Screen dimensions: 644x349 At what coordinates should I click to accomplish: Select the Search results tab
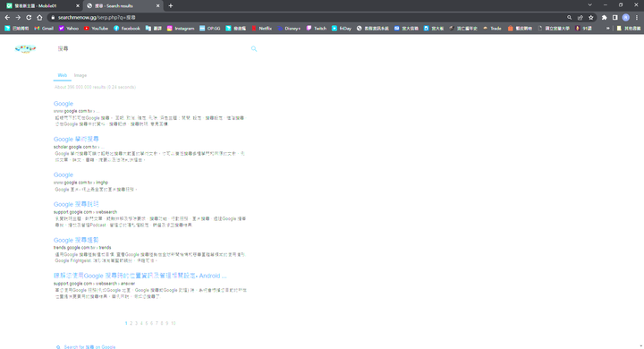tap(123, 5)
